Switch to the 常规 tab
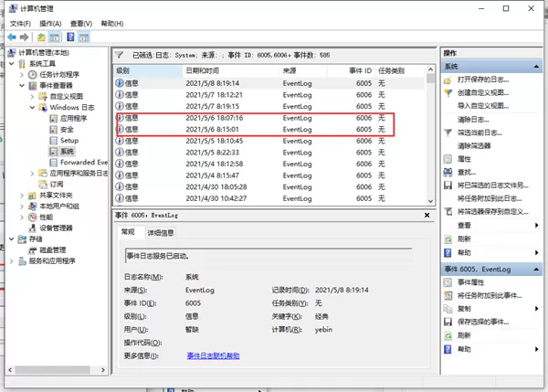548x392 pixels. (x=128, y=231)
